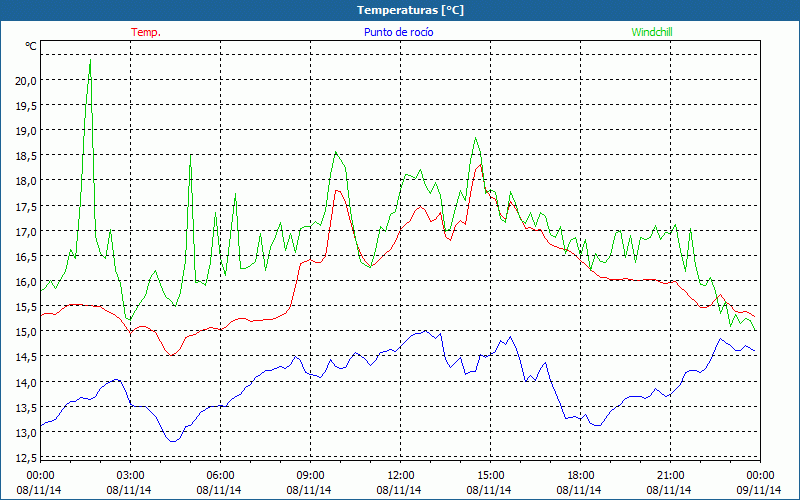Click the '08/11/14' date under 06:00
Viewport: 800px width, 500px height.
point(219,490)
